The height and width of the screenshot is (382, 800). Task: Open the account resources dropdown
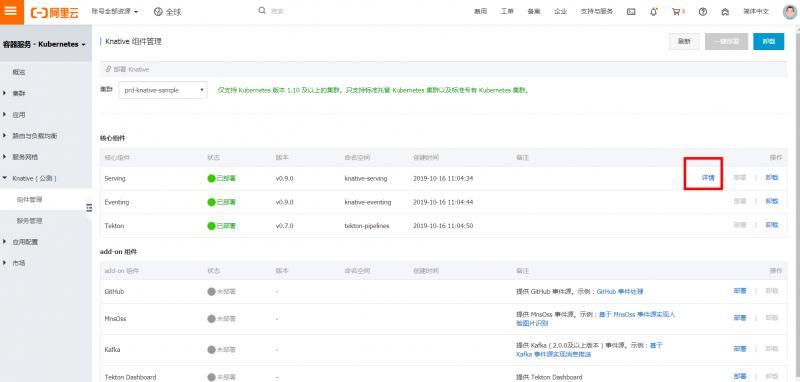tap(115, 11)
